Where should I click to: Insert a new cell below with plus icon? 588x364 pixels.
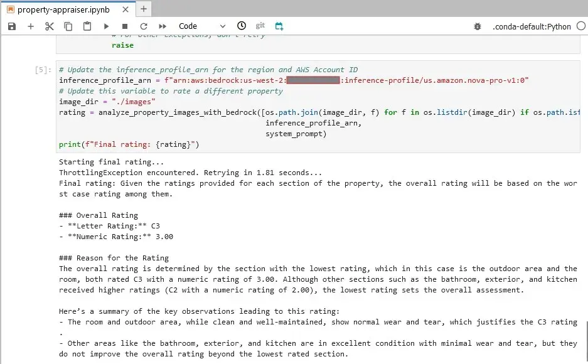31,26
